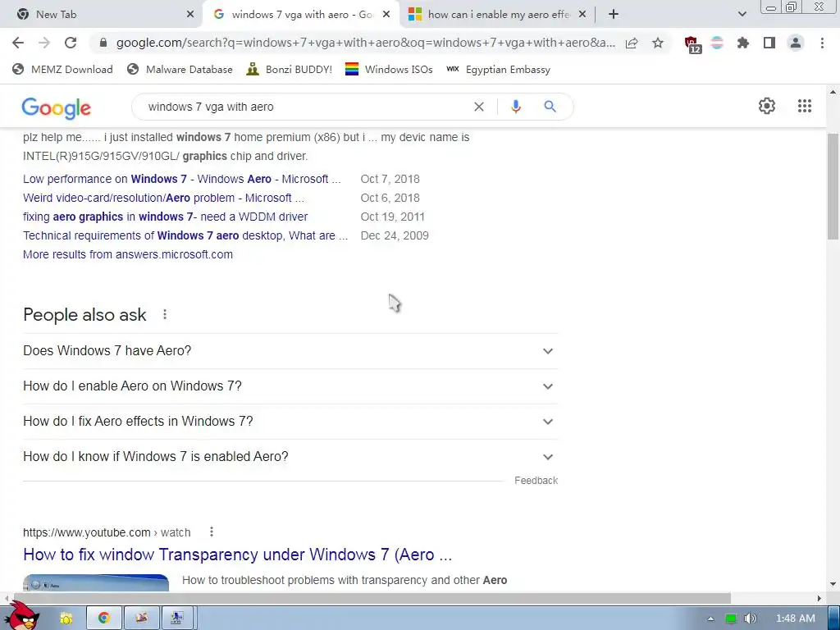Screen dimensions: 840x630
Task: Submit search with magnifier icon
Action: pos(550,107)
